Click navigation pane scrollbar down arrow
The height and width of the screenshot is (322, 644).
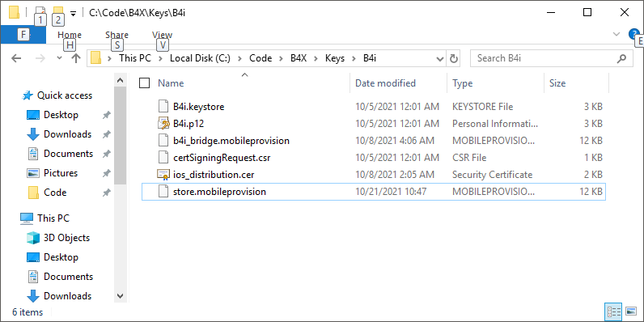[120, 296]
